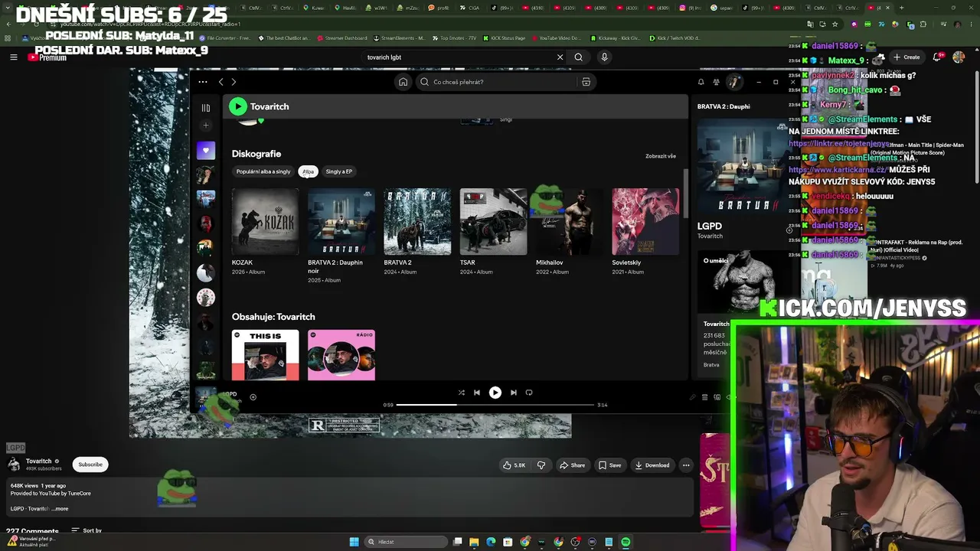Click the Zobrazit vše link

click(661, 156)
